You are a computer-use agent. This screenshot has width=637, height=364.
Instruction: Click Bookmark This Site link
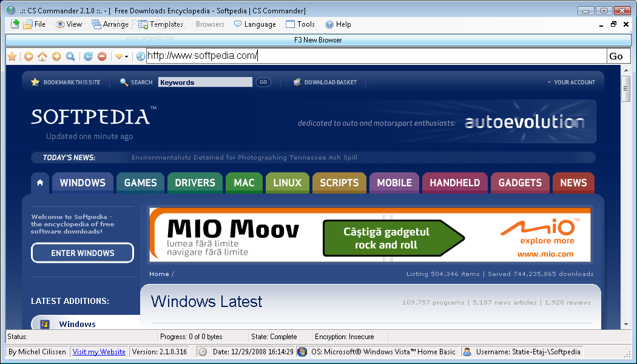pyautogui.click(x=72, y=82)
